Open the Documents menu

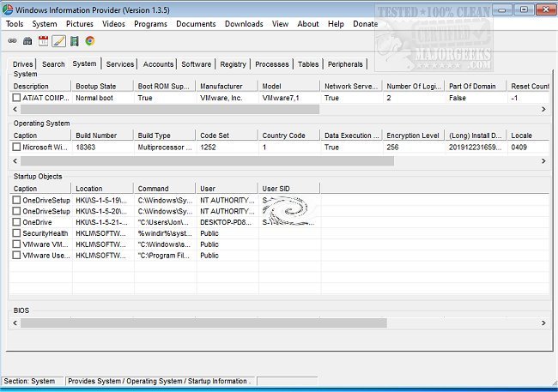point(196,24)
